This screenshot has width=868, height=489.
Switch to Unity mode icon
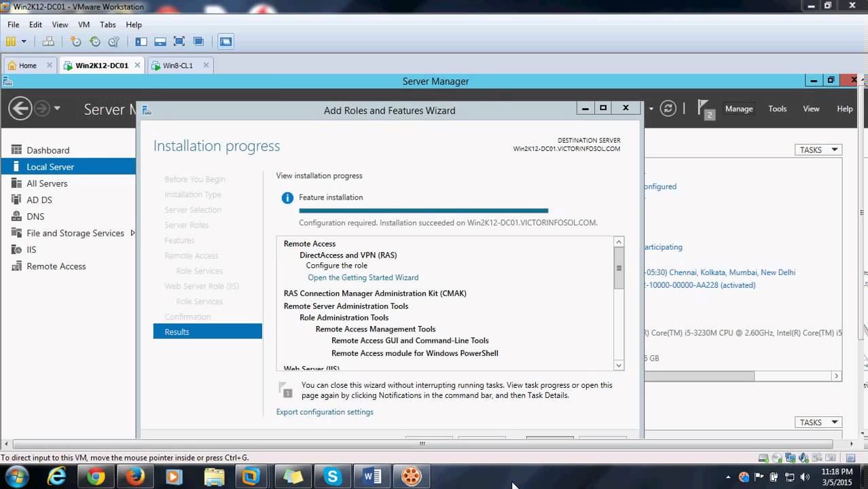point(198,41)
